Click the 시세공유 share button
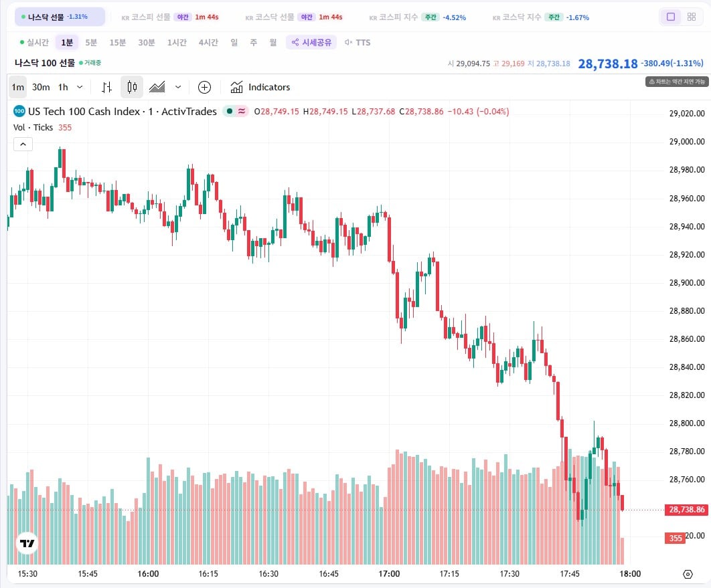This screenshot has width=711, height=588. tap(311, 42)
